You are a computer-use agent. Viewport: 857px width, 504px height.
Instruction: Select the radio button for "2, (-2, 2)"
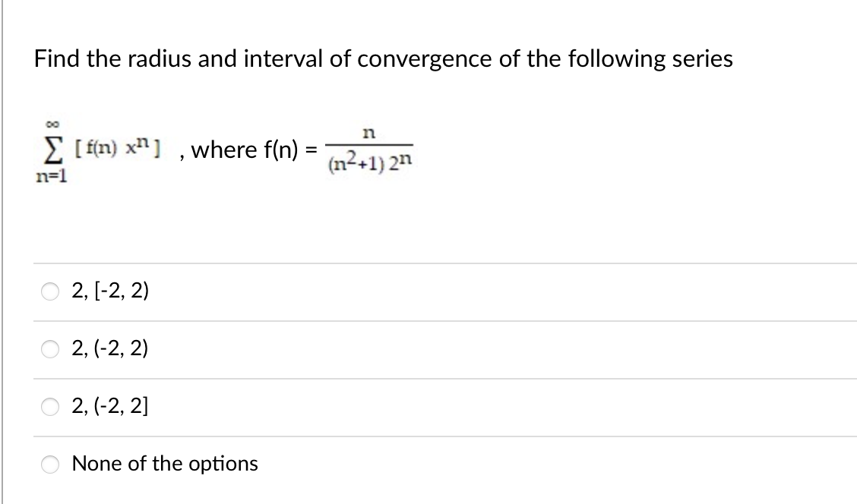[49, 349]
